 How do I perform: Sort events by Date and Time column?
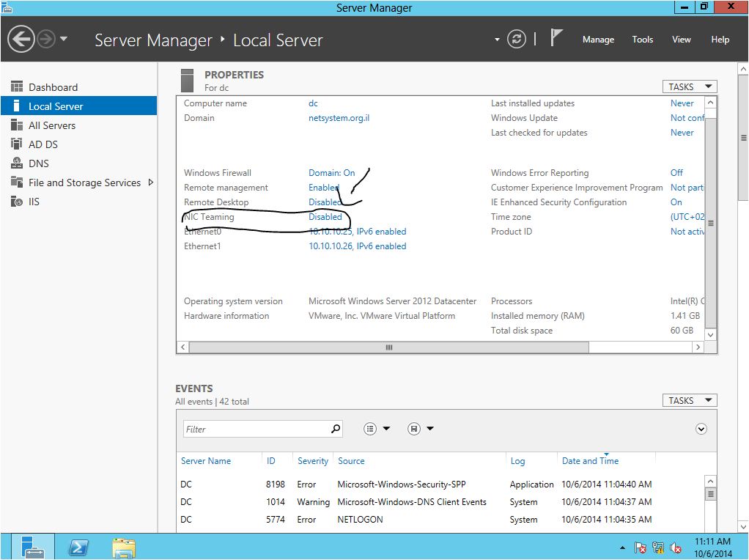tap(590, 461)
